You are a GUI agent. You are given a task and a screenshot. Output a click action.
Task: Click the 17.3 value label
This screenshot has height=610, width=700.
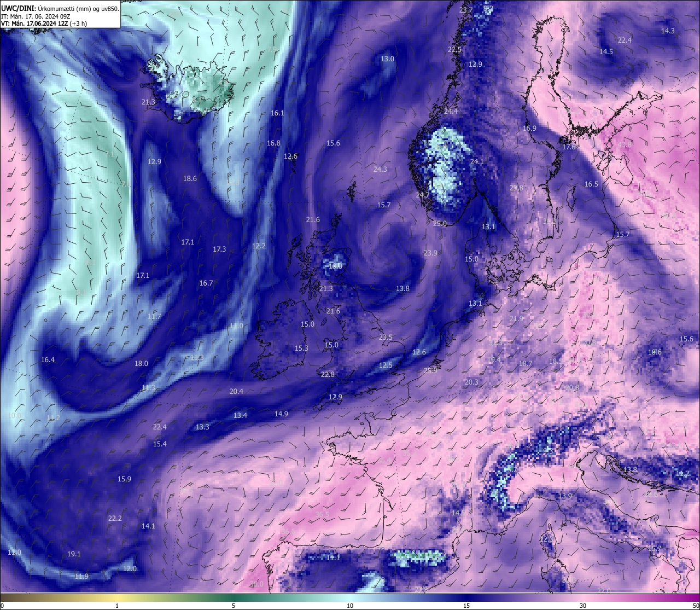pyautogui.click(x=219, y=249)
